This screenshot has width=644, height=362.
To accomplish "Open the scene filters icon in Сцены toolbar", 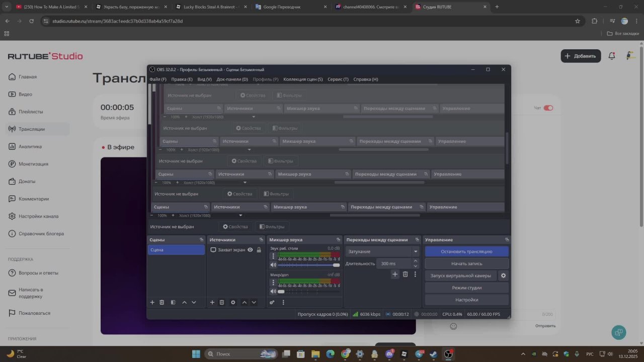I will click(x=173, y=302).
